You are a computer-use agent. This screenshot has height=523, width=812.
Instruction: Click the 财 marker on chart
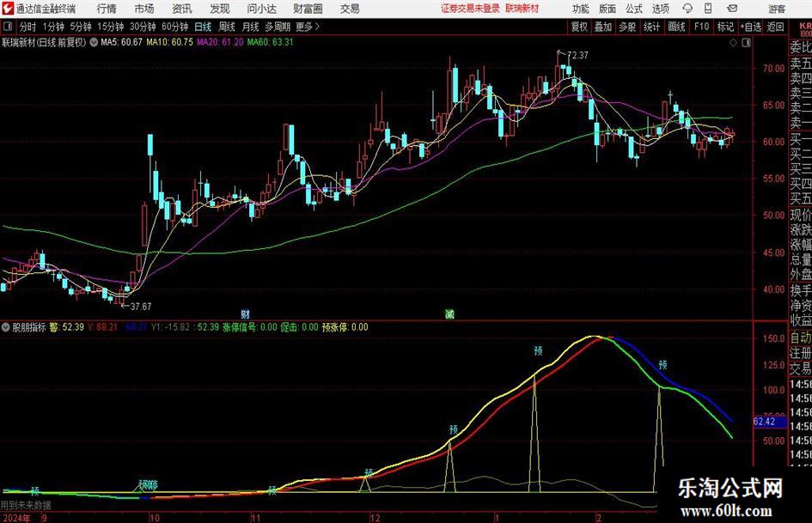point(246,313)
